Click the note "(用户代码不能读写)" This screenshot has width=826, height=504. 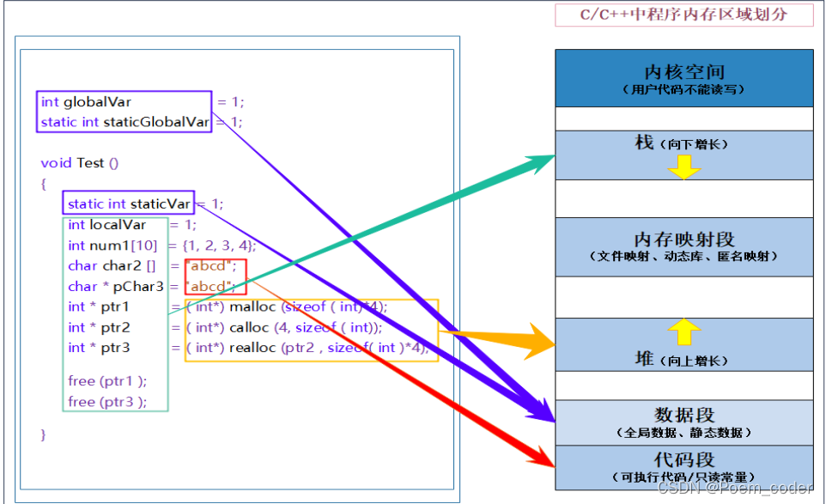pyautogui.click(x=683, y=89)
